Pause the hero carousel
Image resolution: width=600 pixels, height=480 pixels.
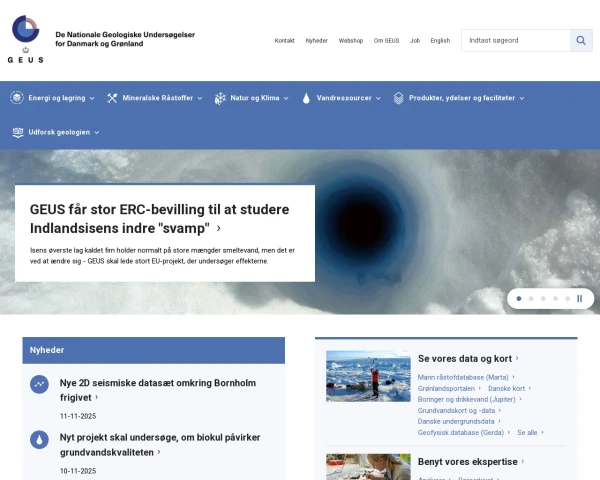pos(580,299)
